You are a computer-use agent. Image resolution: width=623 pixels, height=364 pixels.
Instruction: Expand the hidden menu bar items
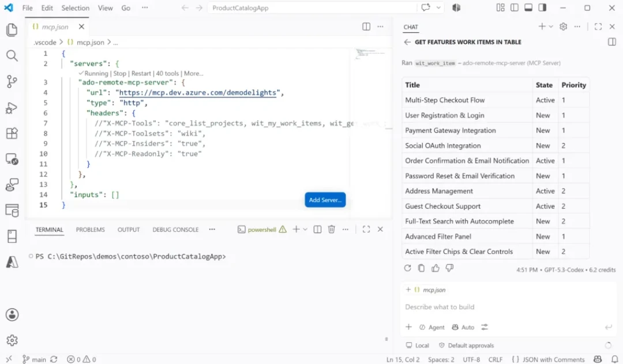click(x=145, y=7)
